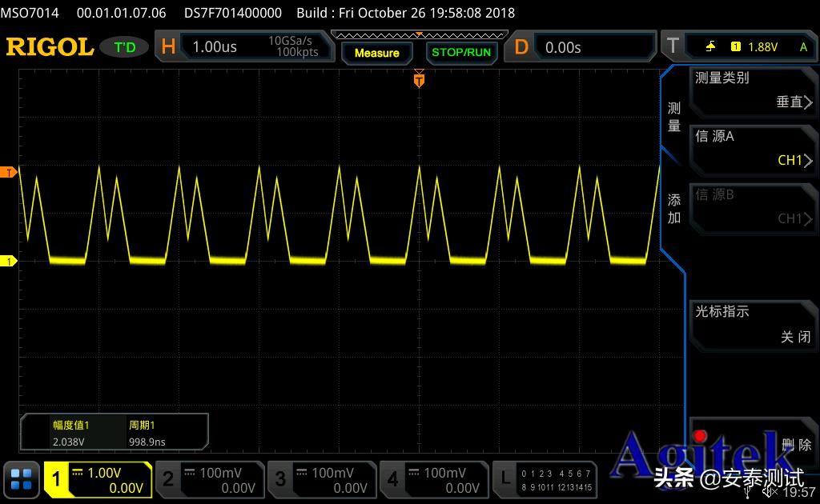Click the speaker mute icon in corner

click(x=770, y=492)
